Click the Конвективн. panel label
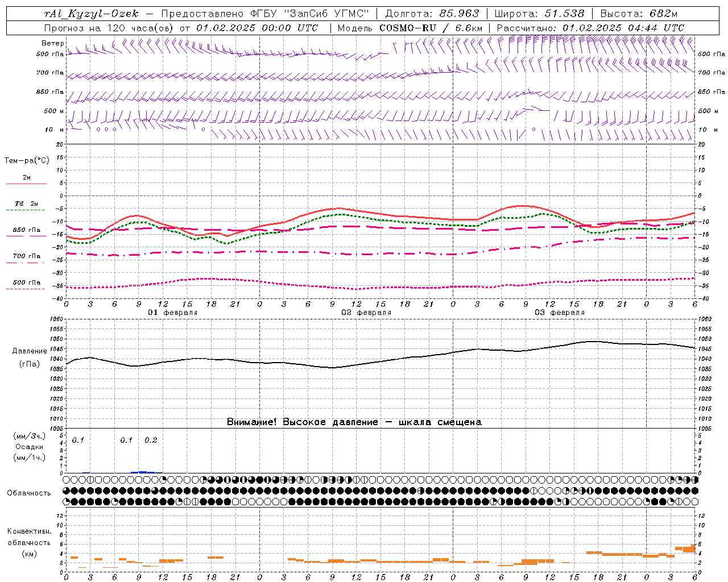Viewport: 728px width, 582px height. [30, 531]
